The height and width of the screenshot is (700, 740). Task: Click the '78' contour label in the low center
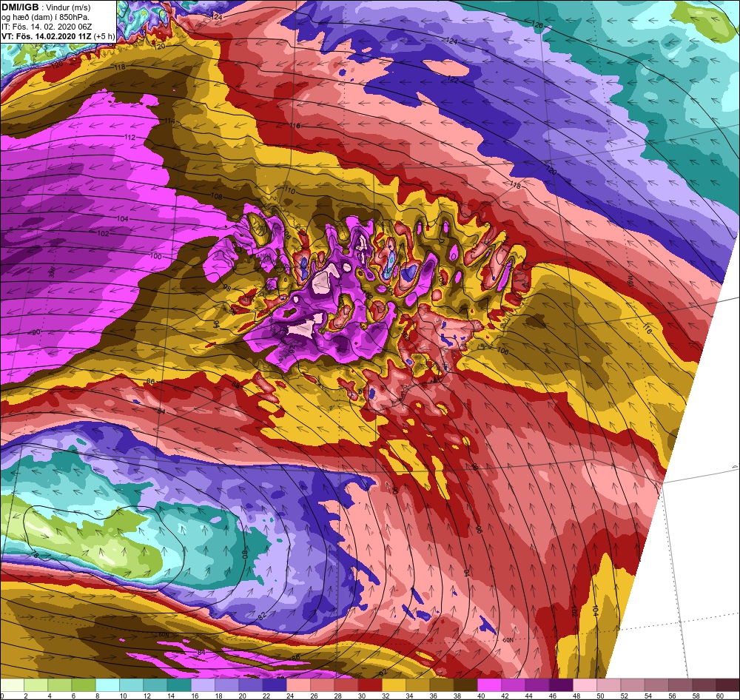(35, 555)
